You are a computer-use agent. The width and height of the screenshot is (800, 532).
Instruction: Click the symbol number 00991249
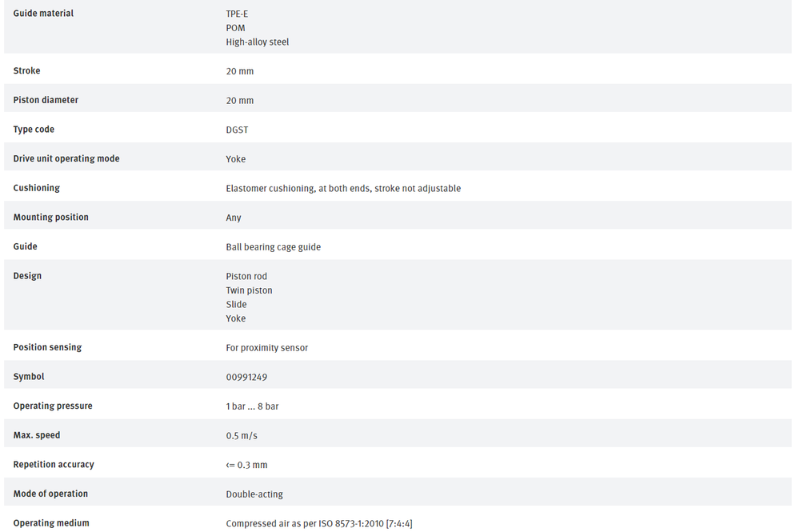click(x=247, y=378)
